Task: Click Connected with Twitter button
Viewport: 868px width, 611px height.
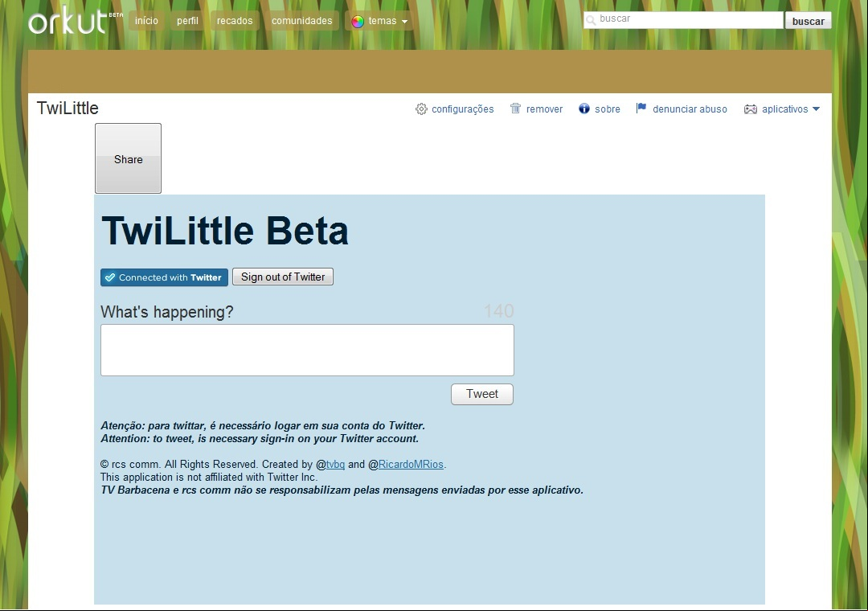Action: (x=164, y=277)
